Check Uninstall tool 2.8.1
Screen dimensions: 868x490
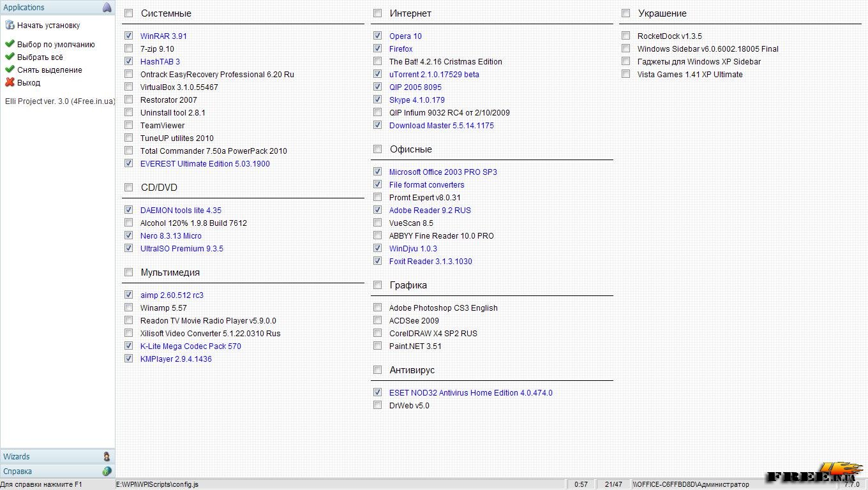(129, 112)
